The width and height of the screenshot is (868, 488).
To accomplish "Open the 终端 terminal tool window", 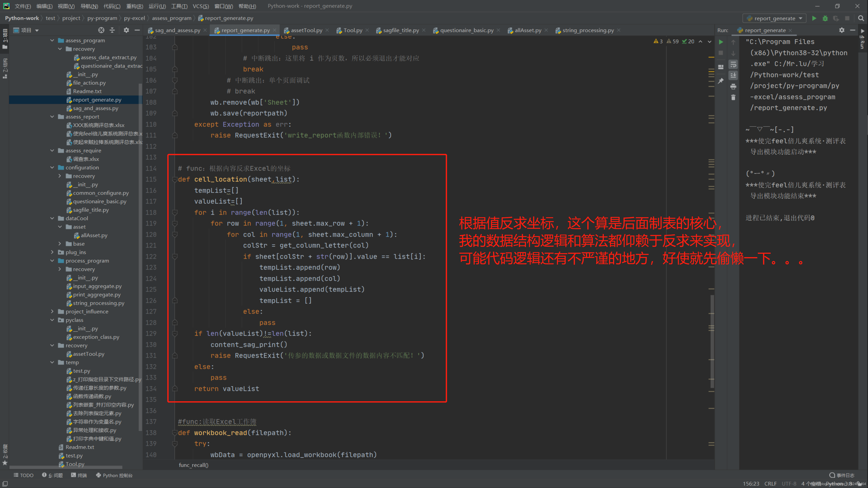I will tap(79, 475).
